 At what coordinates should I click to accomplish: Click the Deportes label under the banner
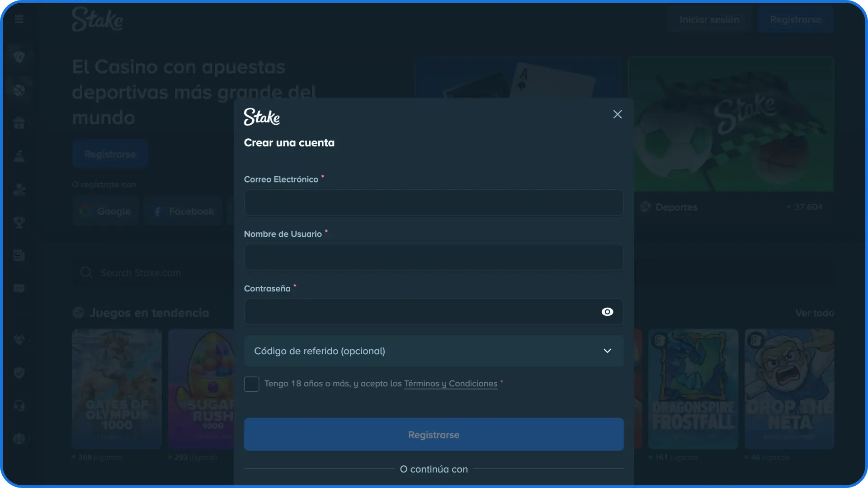coord(676,207)
